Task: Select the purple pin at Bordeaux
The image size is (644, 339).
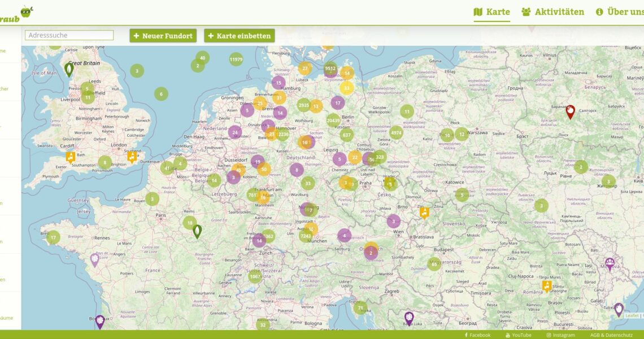Action: 100,321
